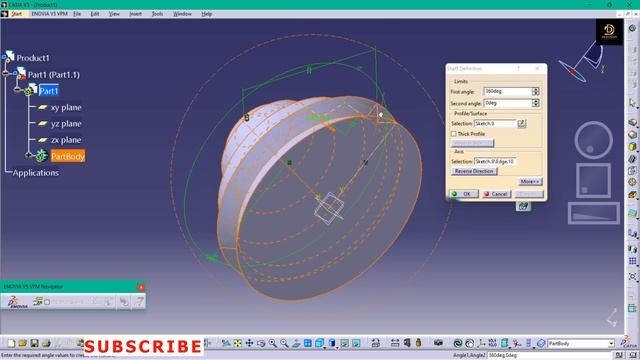Click the Fly mode icon

[226, 343]
